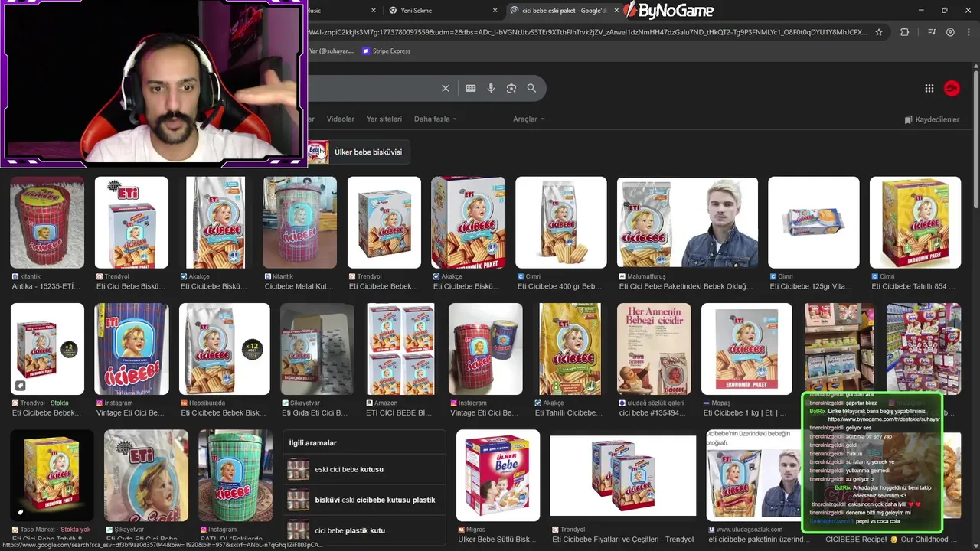Open the Migros Ülker Bebe Sütlü Bisk... image
The image size is (980, 551).
click(x=498, y=475)
